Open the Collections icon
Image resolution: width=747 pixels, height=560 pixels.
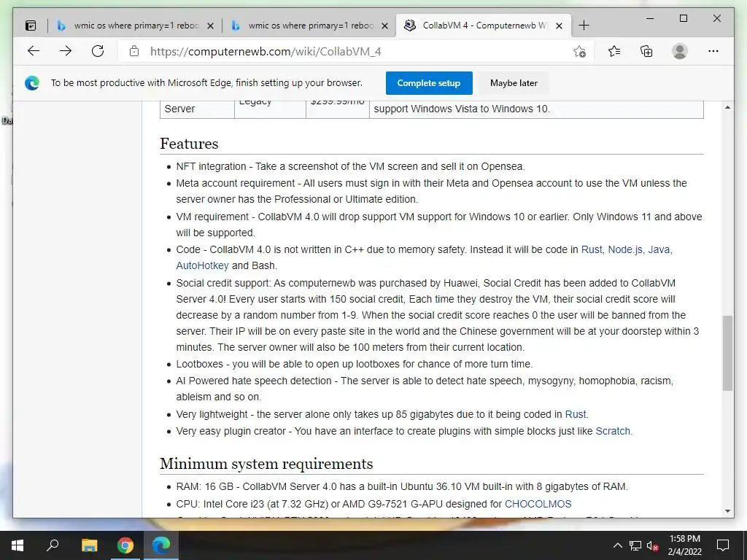pyautogui.click(x=646, y=51)
